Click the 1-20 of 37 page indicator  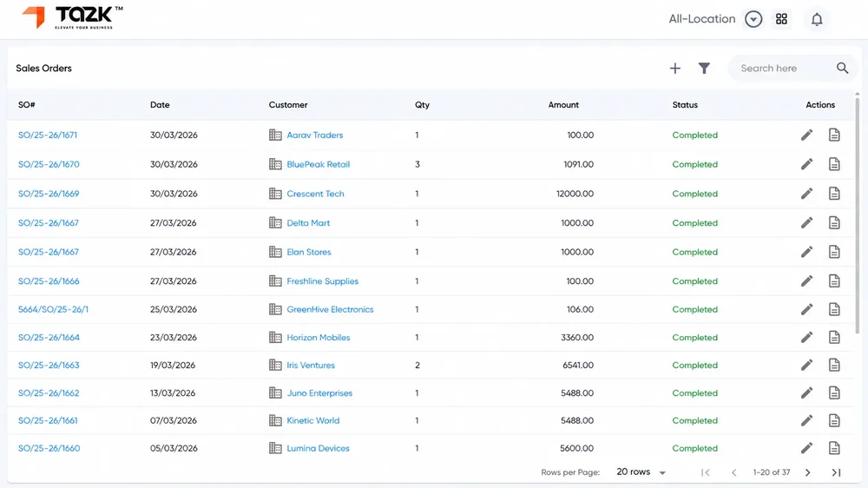pyautogui.click(x=771, y=472)
